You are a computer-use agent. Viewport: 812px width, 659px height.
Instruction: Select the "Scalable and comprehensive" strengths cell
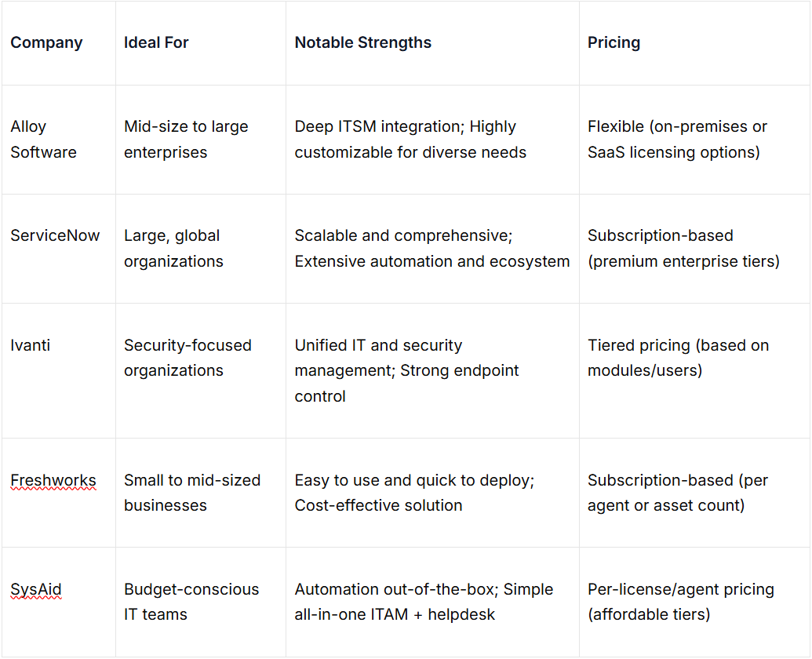coord(431,249)
